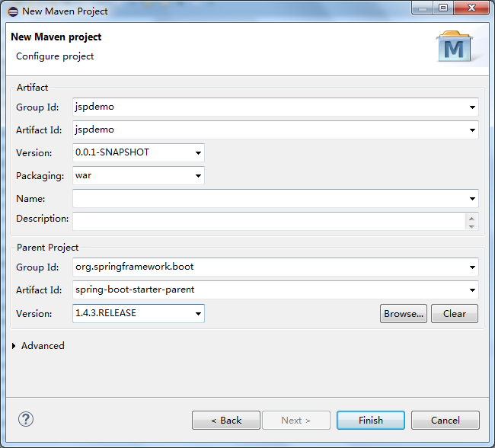495x448 pixels.
Task: Close the New Maven Project dialog
Action: [471, 8]
